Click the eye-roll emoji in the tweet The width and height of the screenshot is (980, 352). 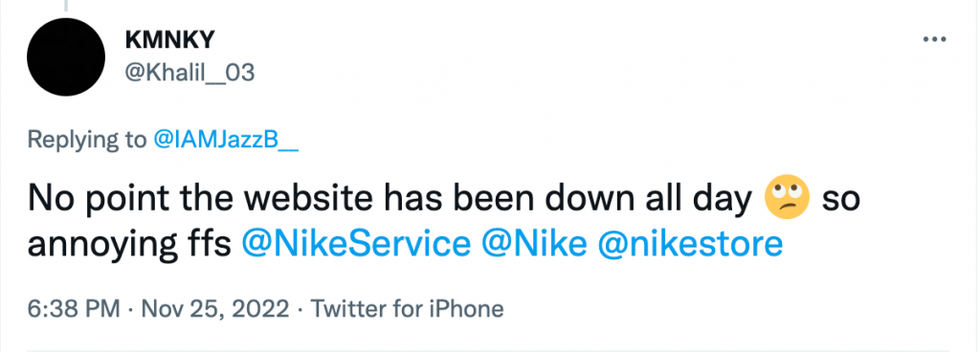click(787, 197)
